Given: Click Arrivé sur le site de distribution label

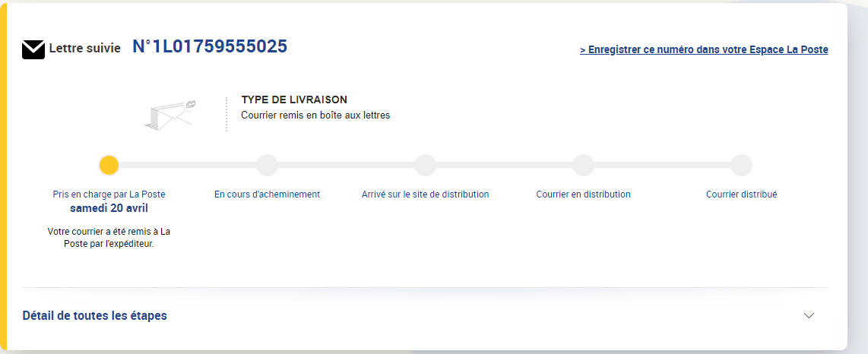Looking at the screenshot, I should click(425, 194).
